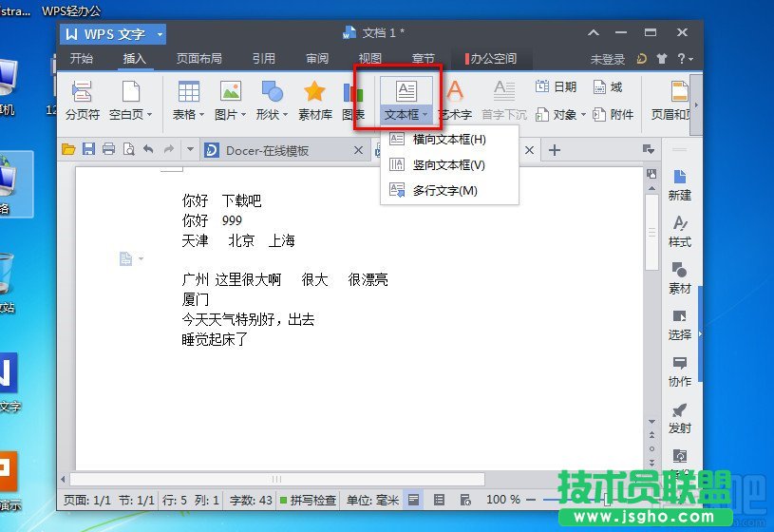Screen dimensions: 774x532
Task: Open the skin shirt icon in title bar
Action: pyautogui.click(x=661, y=59)
